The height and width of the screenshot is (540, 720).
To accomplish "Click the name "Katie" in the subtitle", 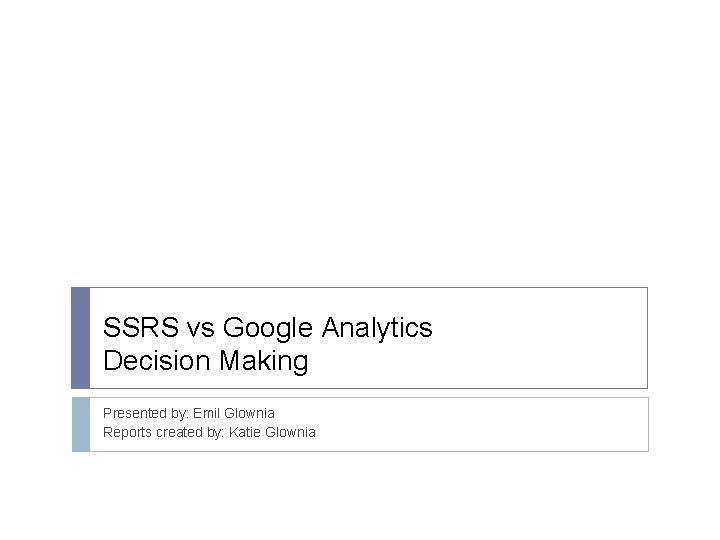I will tap(246, 432).
